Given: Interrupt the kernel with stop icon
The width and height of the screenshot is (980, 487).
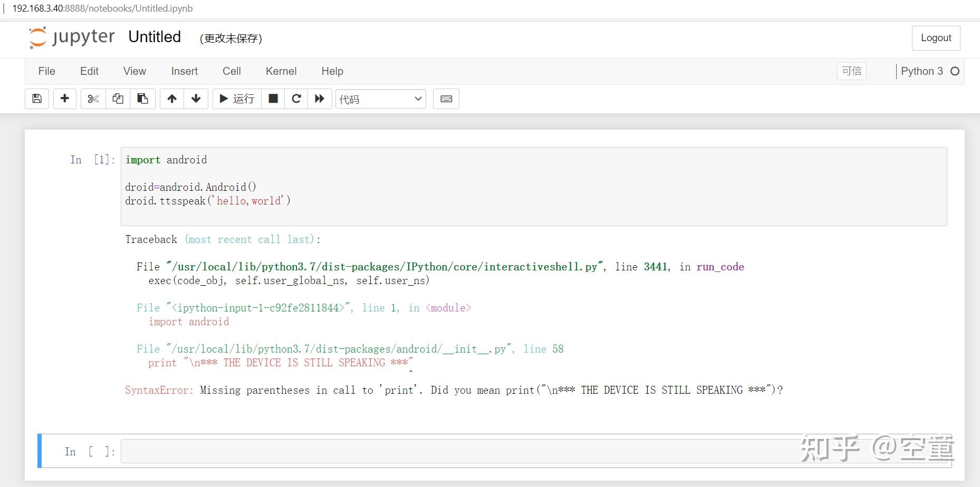Looking at the screenshot, I should [273, 99].
